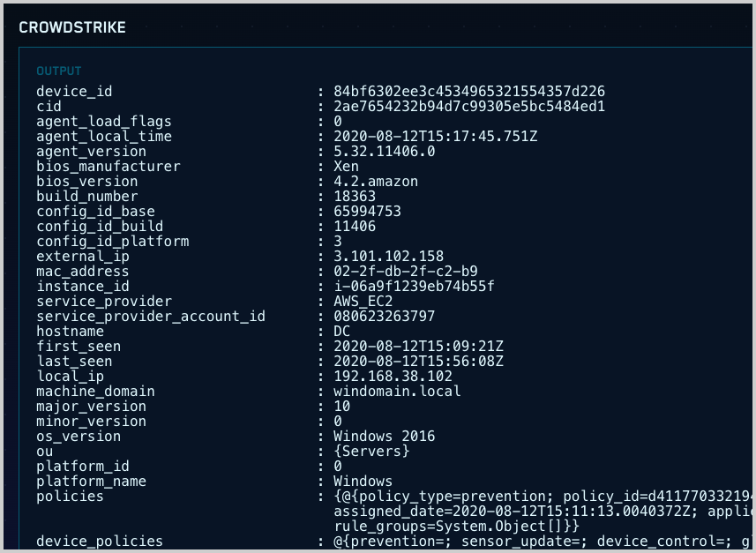Click the device_id value
The width and height of the screenshot is (756, 553).
point(468,92)
